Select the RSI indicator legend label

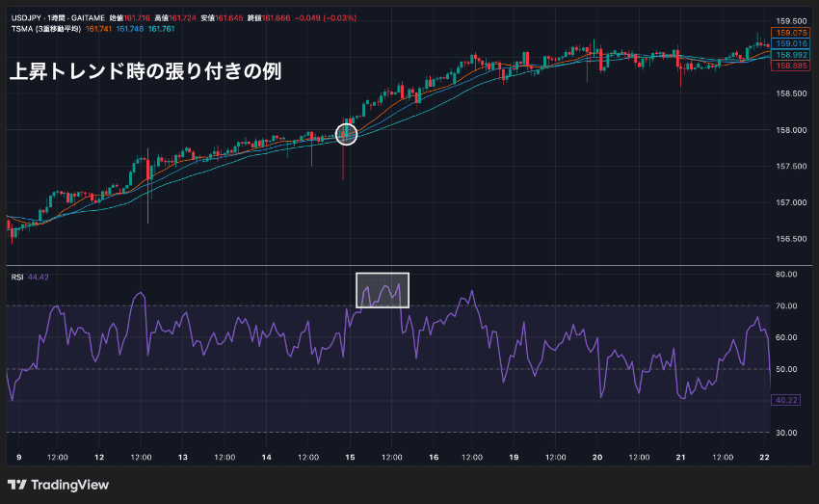coord(17,277)
